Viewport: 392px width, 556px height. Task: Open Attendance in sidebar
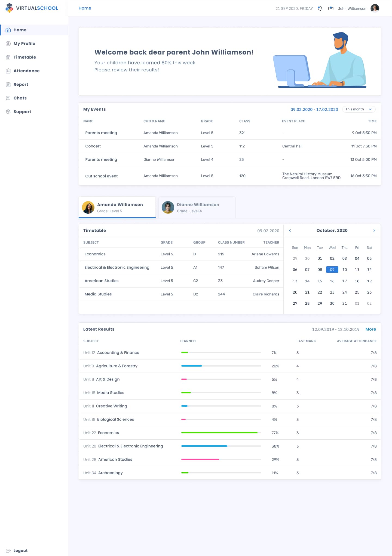34,71
